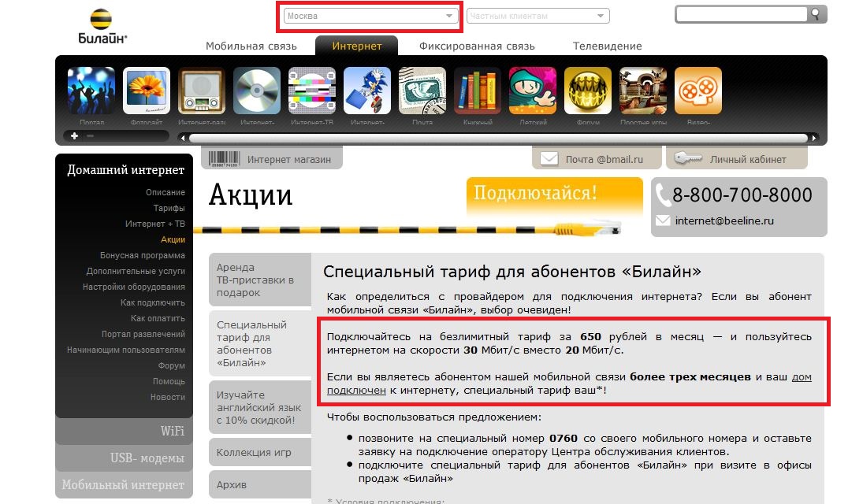The width and height of the screenshot is (863, 504).
Task: Open the Изучайте английский язык promo tab
Action: point(260,407)
